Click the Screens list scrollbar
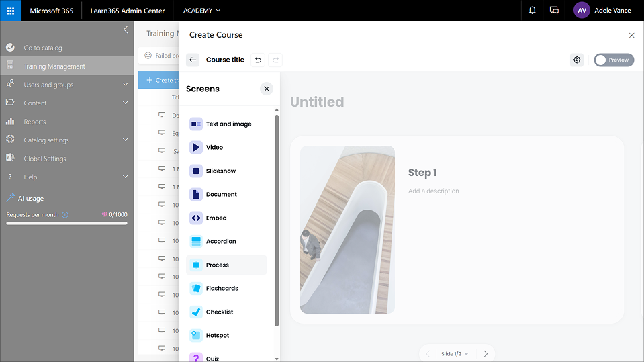The image size is (644, 362). click(277, 222)
